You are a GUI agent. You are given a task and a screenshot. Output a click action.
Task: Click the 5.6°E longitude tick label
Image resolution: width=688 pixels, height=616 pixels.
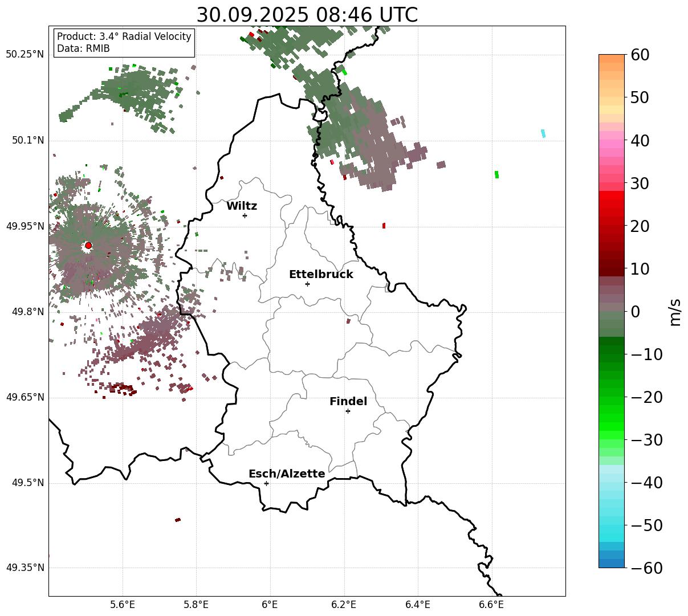point(123,604)
